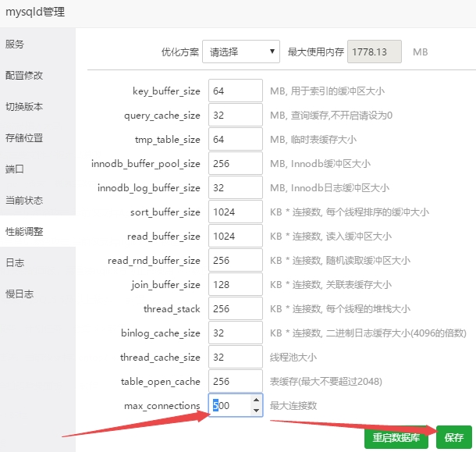This screenshot has width=476, height=452.
Task: Click the 优化方案 label
Action: click(180, 52)
